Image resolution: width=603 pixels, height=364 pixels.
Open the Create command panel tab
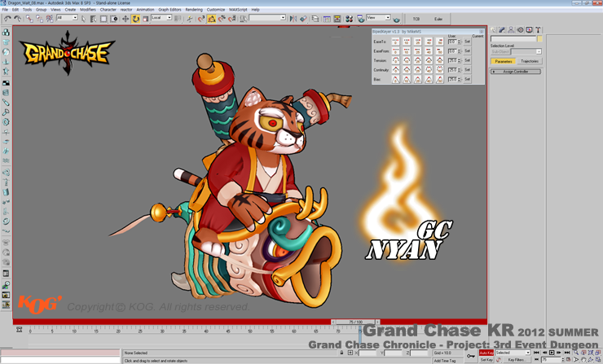pyautogui.click(x=493, y=29)
